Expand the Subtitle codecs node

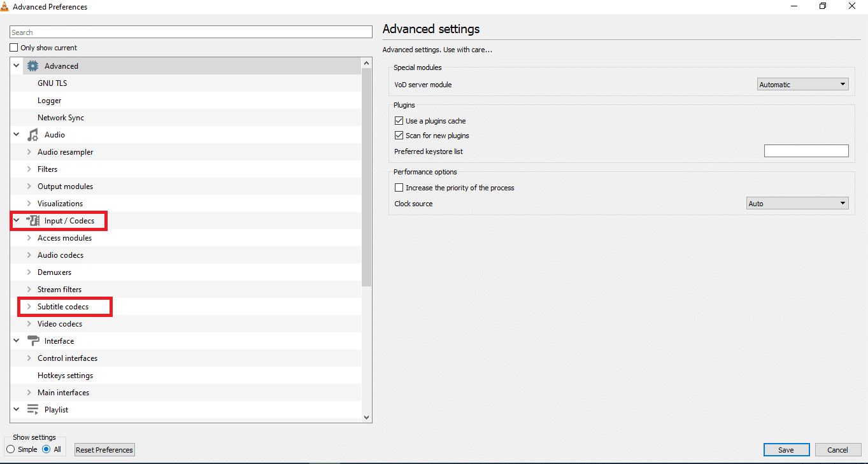pos(29,307)
